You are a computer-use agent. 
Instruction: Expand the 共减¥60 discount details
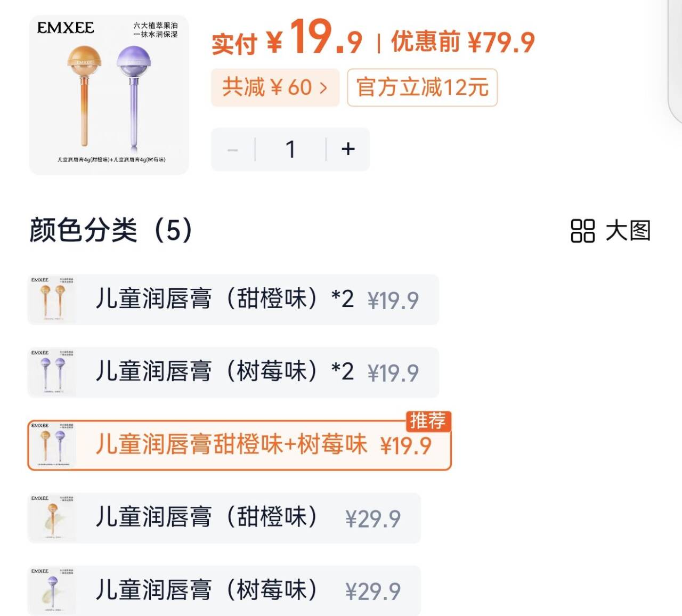click(x=275, y=87)
